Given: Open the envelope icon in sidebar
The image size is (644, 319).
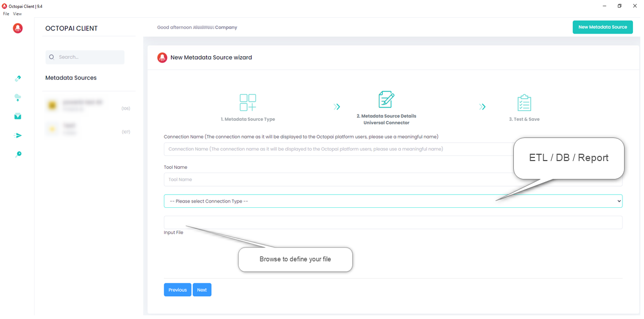Looking at the screenshot, I should [18, 116].
